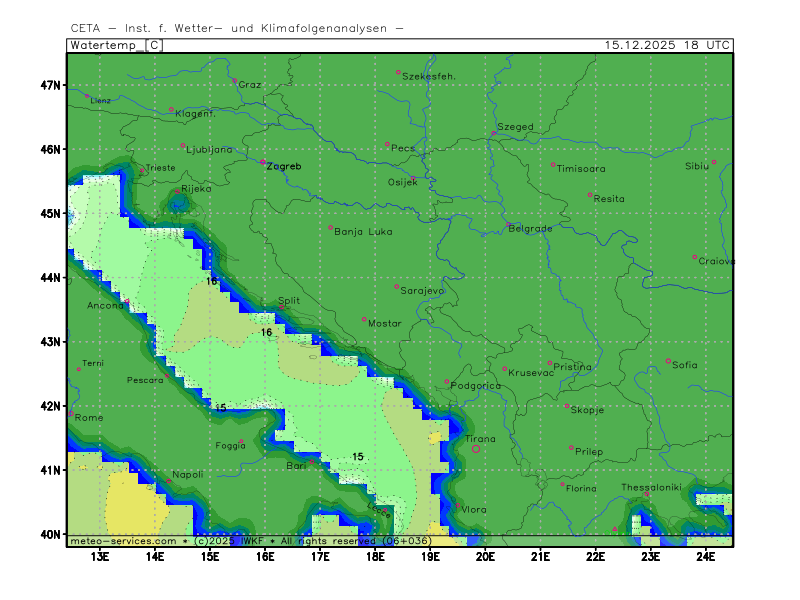The image size is (800, 600).
Task: Select the 24E longitude axis label
Action: [704, 555]
